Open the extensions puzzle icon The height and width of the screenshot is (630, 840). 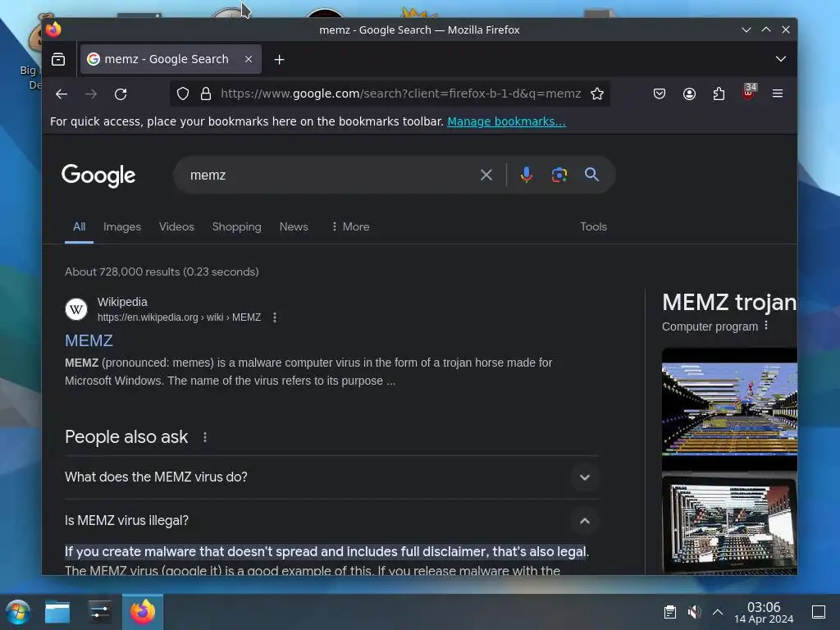(x=719, y=94)
